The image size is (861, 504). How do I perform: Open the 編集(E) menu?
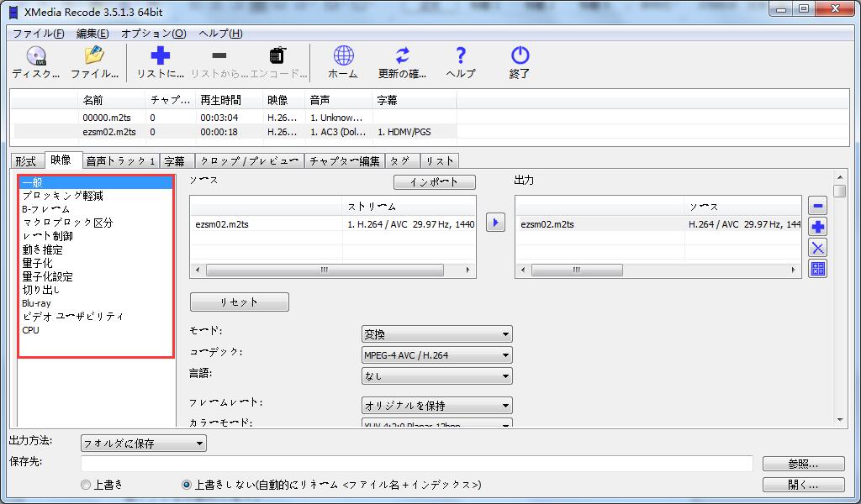pyautogui.click(x=92, y=34)
